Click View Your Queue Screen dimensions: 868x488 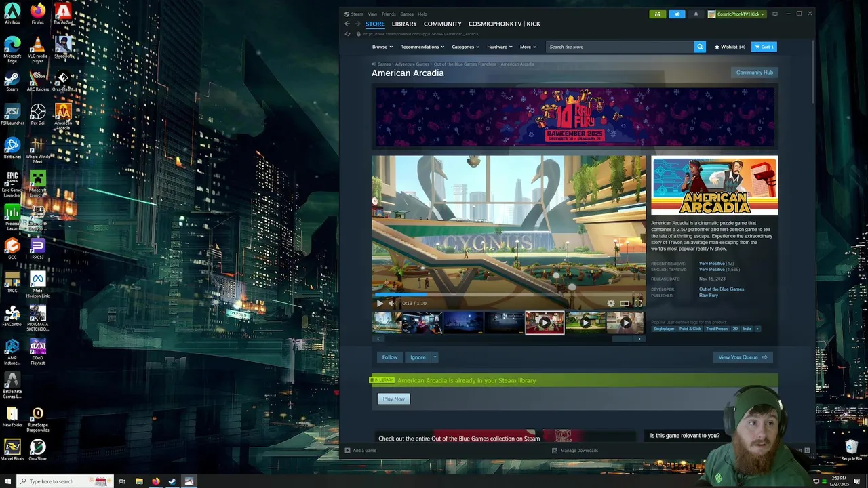point(743,357)
